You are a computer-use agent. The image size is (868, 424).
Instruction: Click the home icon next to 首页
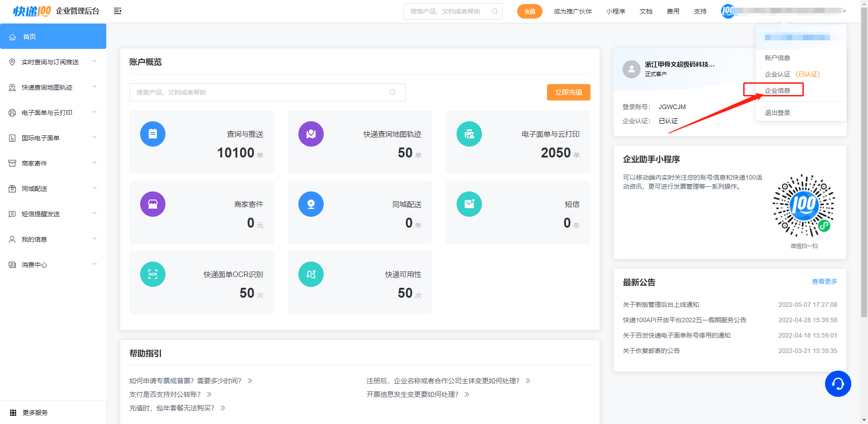coord(13,37)
